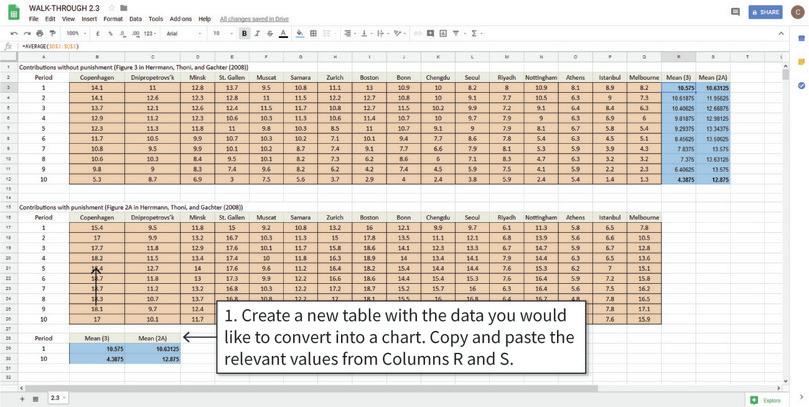809x407 pixels.
Task: Open the Help menu
Action: point(205,19)
